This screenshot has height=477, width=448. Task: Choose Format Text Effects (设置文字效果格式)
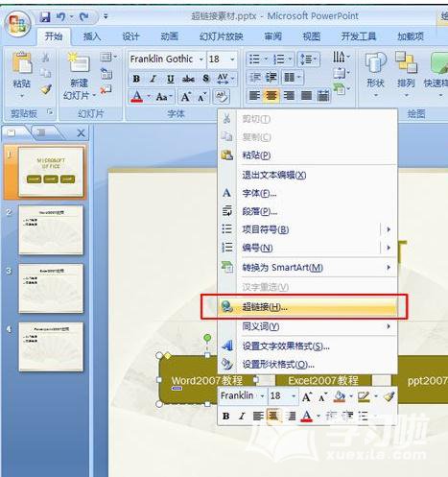click(x=308, y=346)
